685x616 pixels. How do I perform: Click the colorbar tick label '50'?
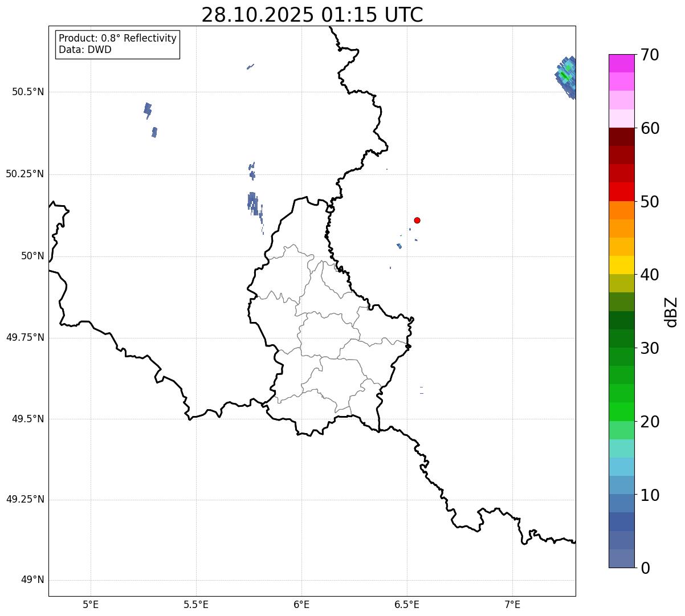coord(649,202)
